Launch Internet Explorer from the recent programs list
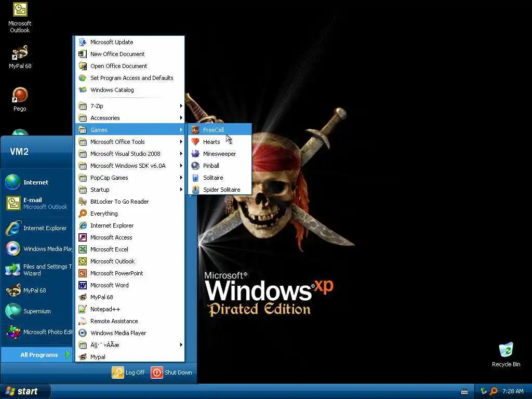The image size is (532, 399). [37, 228]
